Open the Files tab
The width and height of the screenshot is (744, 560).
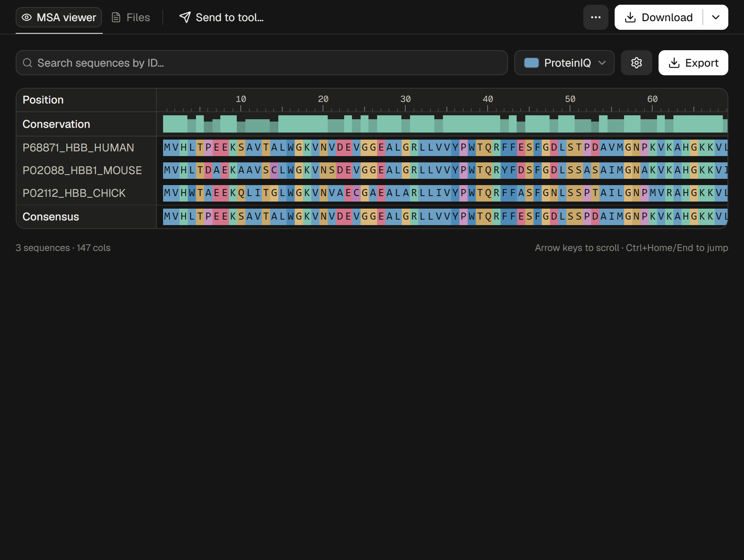pos(131,17)
